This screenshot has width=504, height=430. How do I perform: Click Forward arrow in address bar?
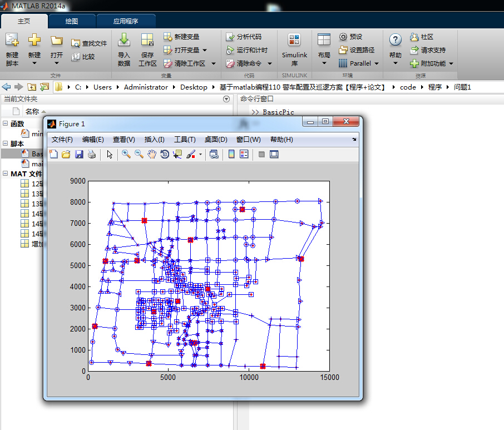19,87
